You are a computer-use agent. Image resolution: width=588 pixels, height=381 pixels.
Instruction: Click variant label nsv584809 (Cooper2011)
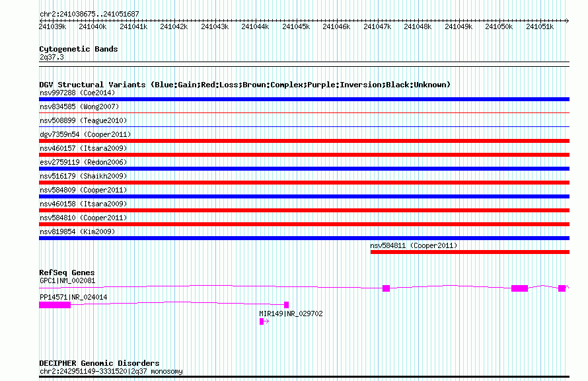(x=83, y=190)
